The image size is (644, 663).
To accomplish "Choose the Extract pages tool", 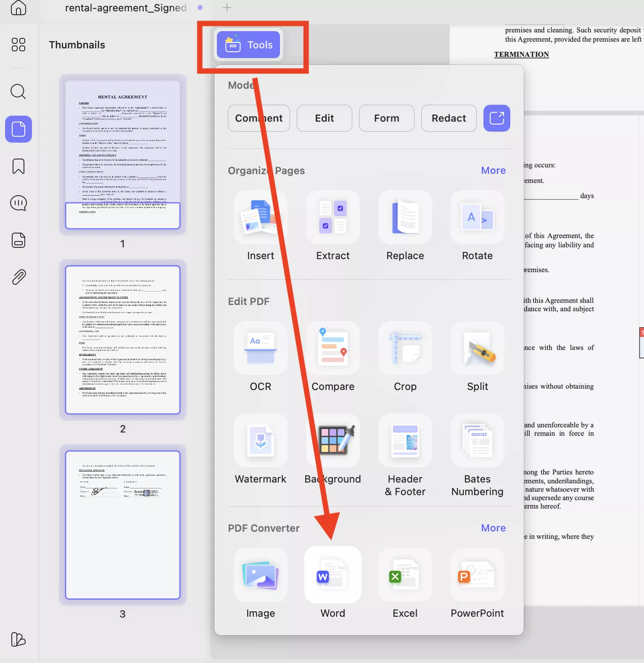I will [333, 226].
